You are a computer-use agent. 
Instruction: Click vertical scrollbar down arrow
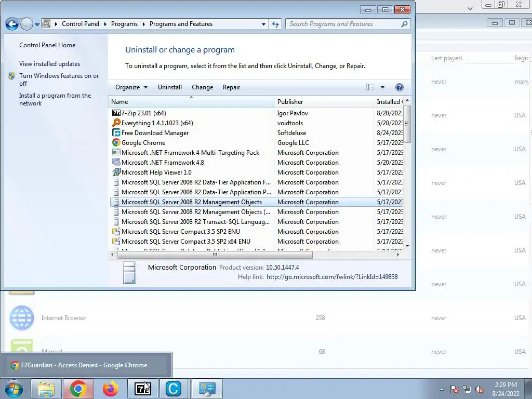[x=407, y=246]
